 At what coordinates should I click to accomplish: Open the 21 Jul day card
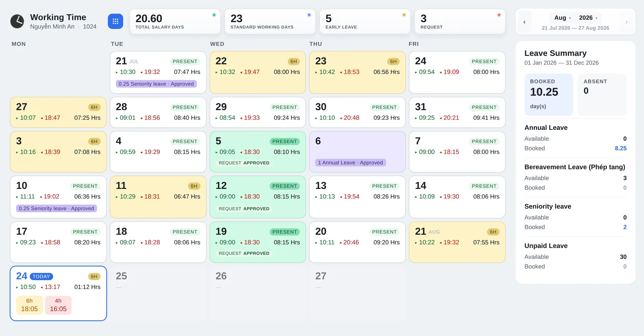click(158, 72)
